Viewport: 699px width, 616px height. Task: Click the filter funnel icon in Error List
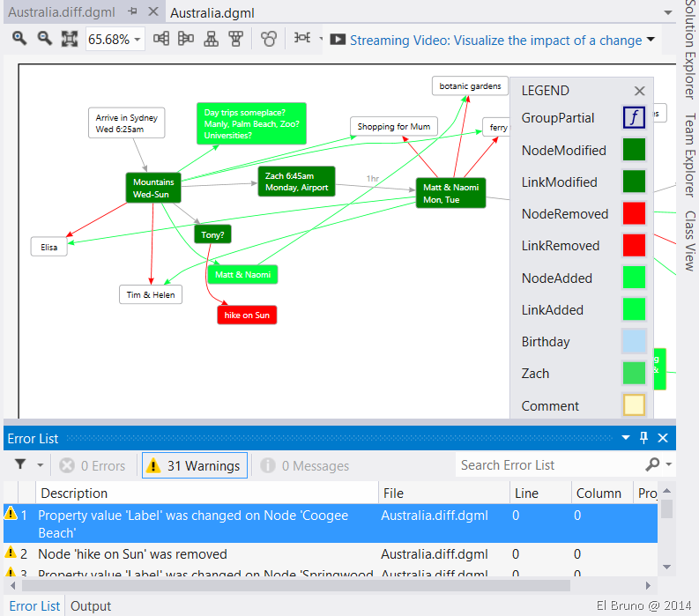pyautogui.click(x=18, y=465)
